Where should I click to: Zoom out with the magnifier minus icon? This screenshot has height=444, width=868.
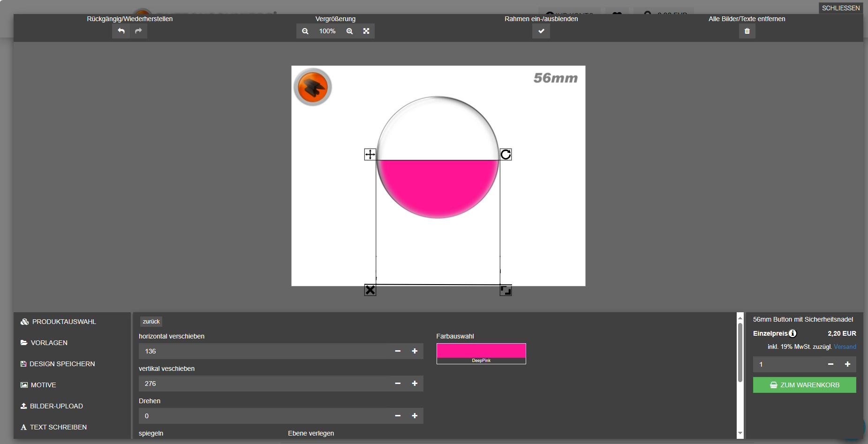(305, 31)
